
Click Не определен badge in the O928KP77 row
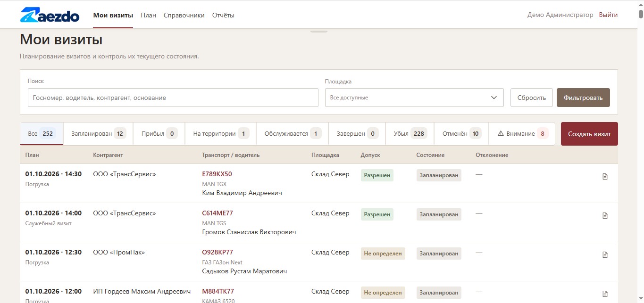coord(383,254)
